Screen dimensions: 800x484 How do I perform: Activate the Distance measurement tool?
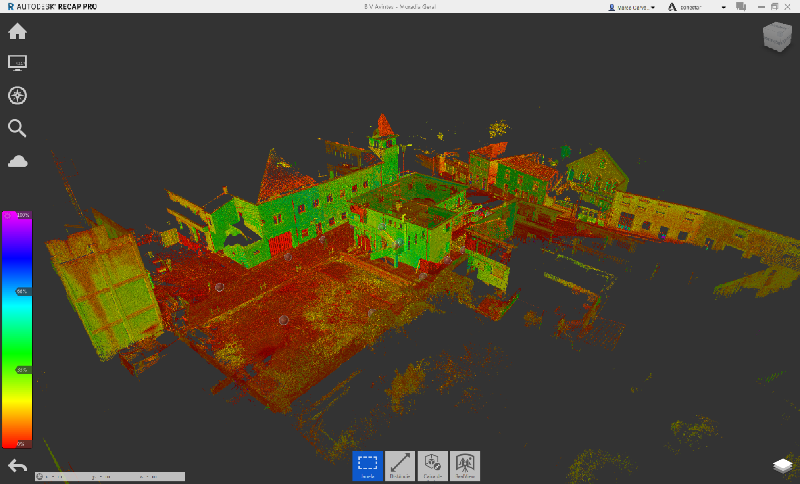[400, 465]
